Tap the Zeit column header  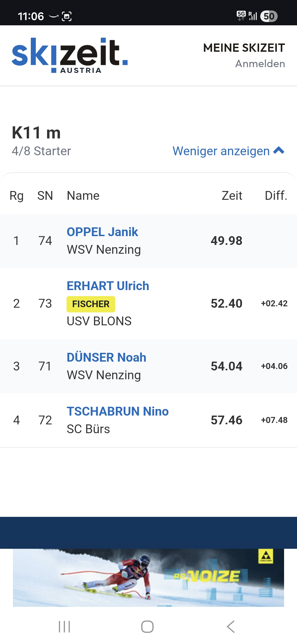pyautogui.click(x=232, y=196)
